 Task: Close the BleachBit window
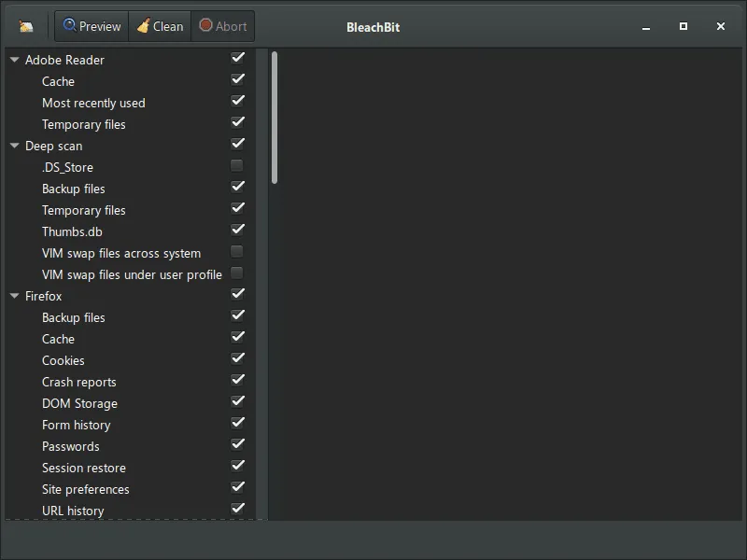pos(720,26)
